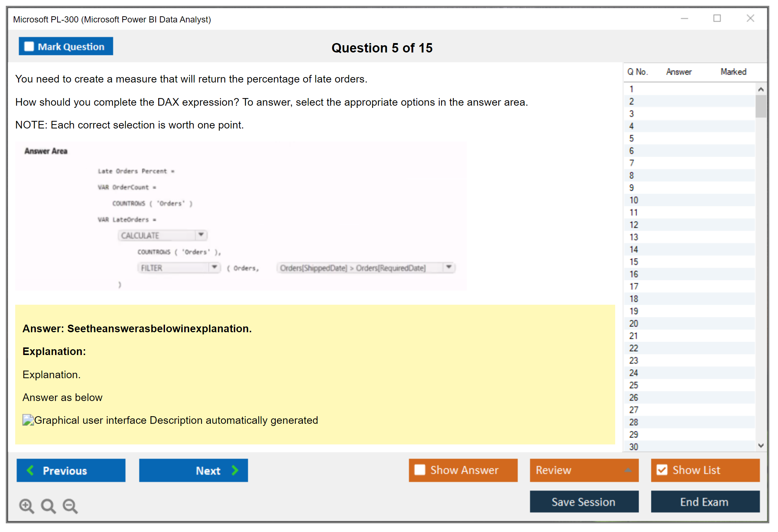This screenshot has width=778, height=532.
Task: Click the broken image icon in explanation
Action: 28,420
